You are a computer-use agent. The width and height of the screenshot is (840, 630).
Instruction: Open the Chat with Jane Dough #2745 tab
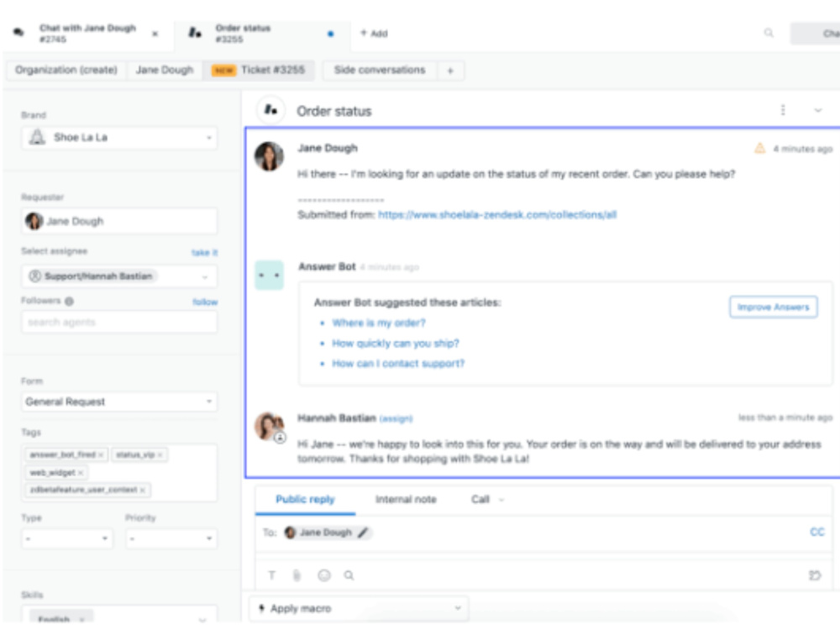click(x=87, y=34)
